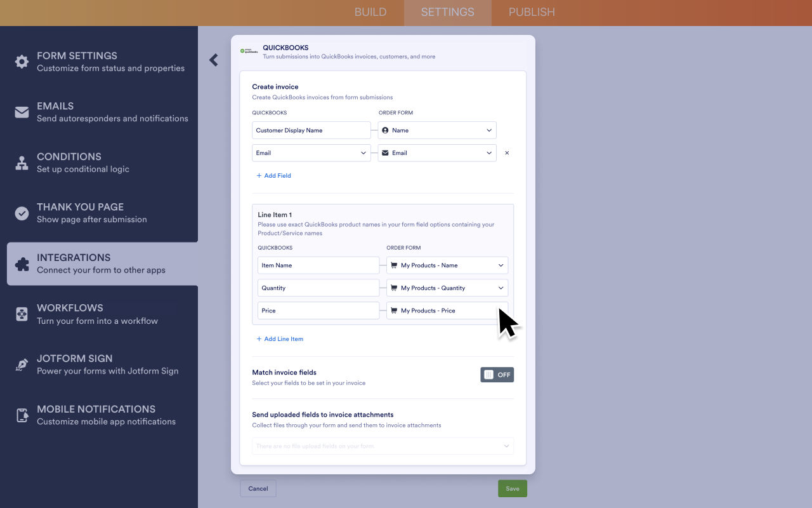This screenshot has height=508, width=812.
Task: Open the file upload fields dropdown
Action: [x=383, y=446]
